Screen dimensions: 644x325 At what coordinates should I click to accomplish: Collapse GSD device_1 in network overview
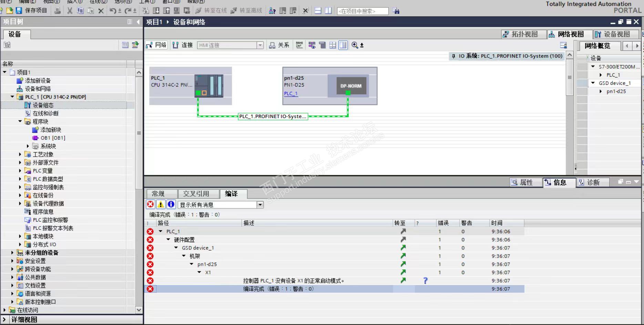(593, 83)
